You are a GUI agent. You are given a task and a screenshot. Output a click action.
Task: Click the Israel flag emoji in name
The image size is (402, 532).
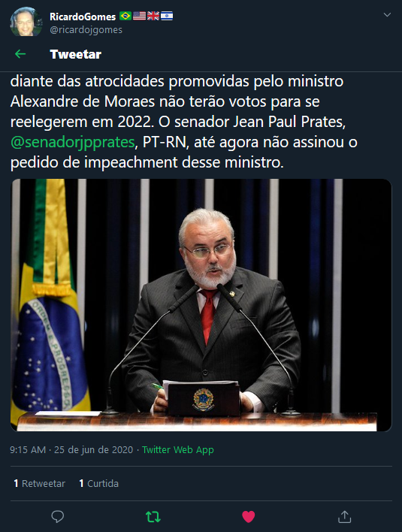(167, 16)
